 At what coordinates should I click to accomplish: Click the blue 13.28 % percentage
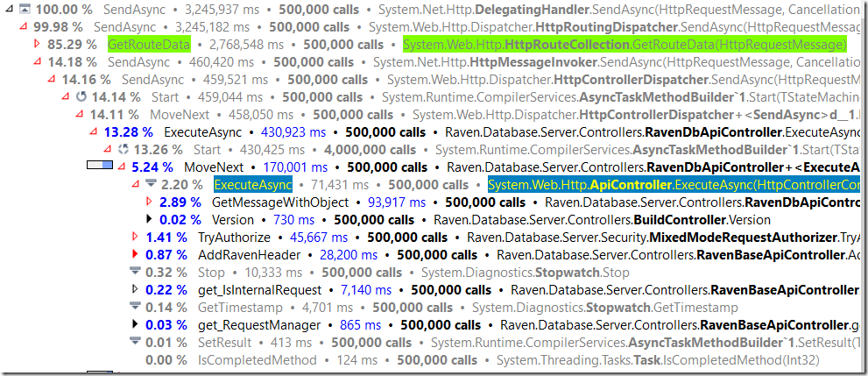[x=129, y=132]
